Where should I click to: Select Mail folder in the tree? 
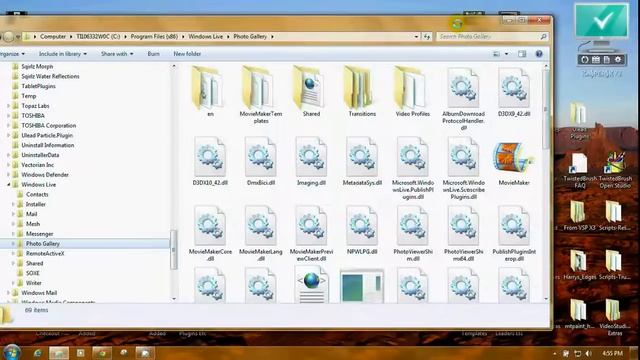pyautogui.click(x=31, y=214)
